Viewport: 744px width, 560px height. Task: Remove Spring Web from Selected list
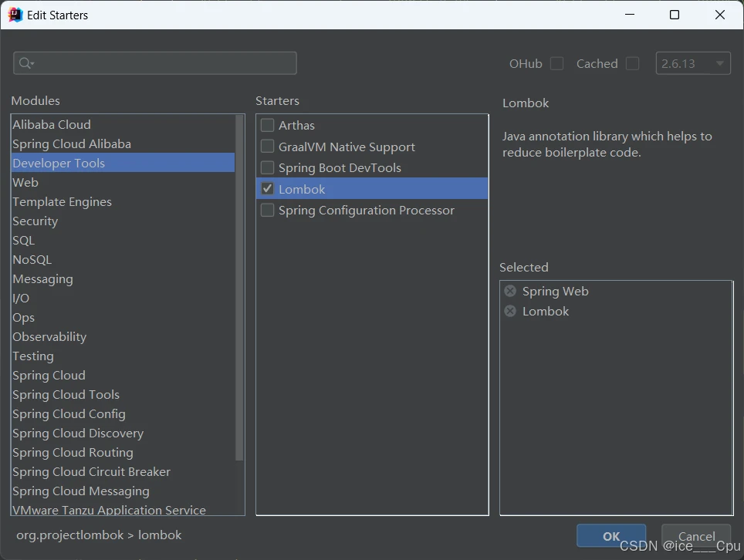(x=510, y=292)
